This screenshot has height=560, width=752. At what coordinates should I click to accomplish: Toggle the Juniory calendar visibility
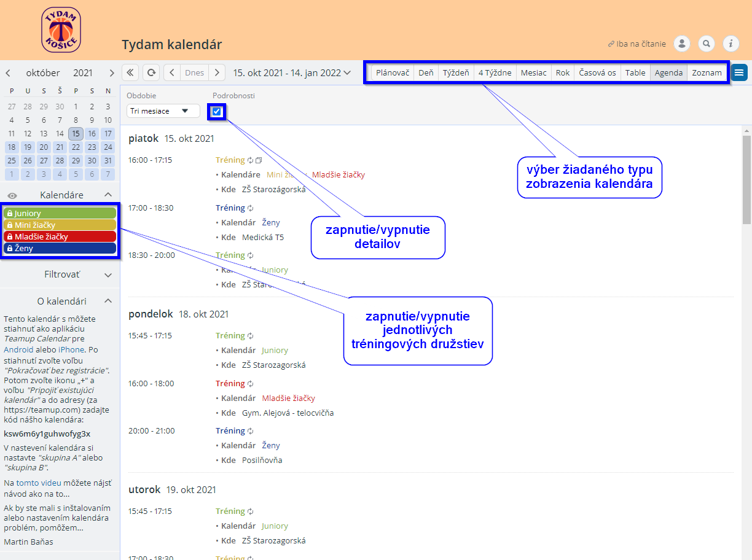tap(60, 213)
